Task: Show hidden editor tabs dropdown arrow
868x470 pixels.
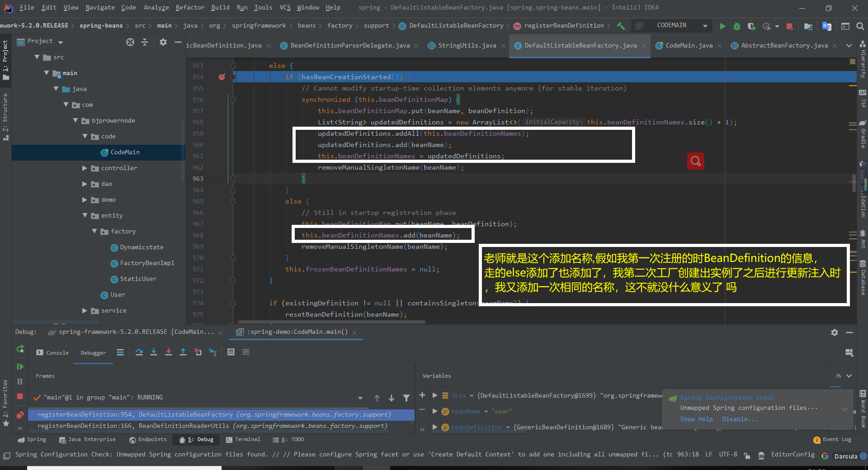Action: pos(849,45)
